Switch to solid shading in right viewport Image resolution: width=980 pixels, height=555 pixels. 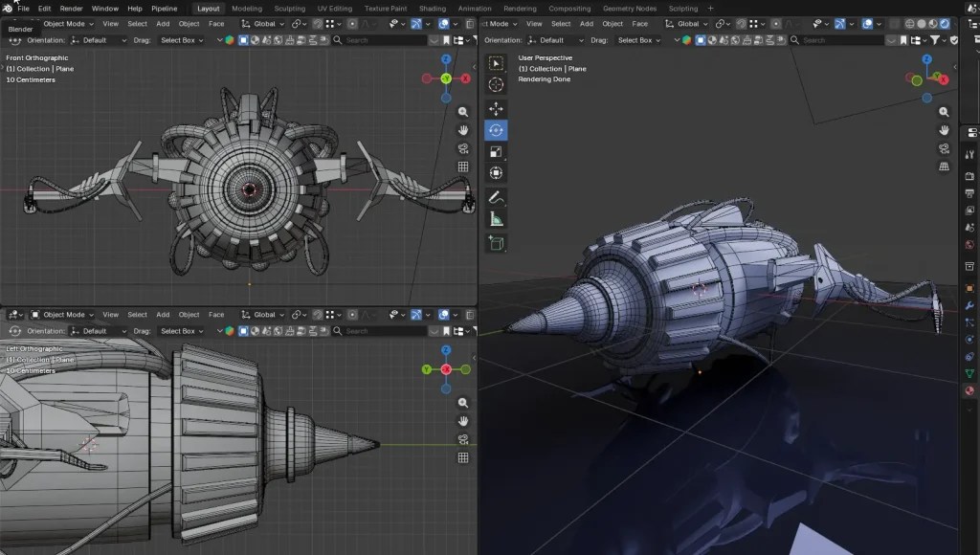pyautogui.click(x=922, y=24)
